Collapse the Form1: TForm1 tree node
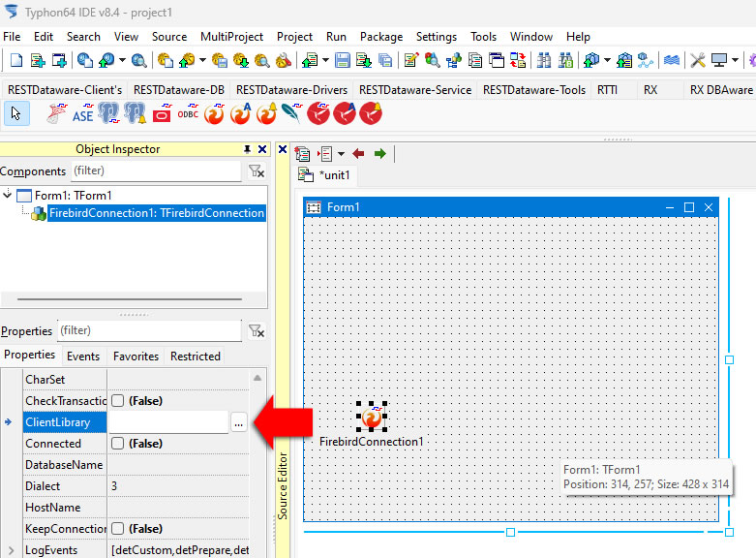 point(7,195)
